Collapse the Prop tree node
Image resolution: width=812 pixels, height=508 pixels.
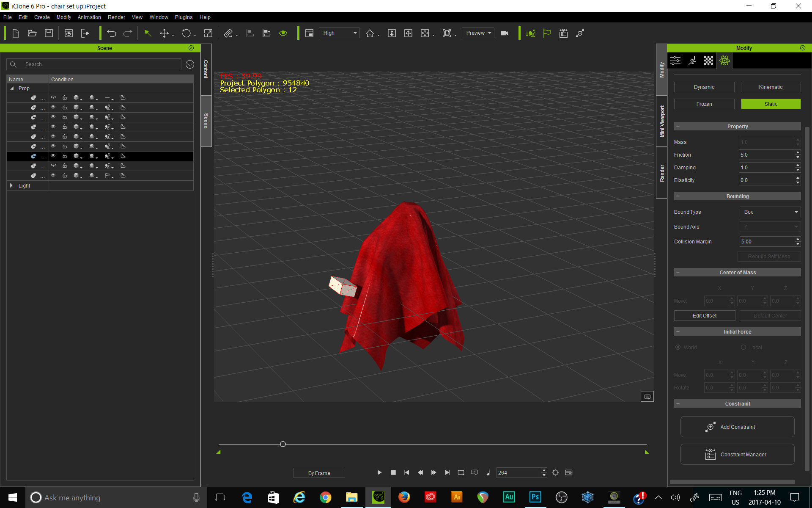tap(12, 88)
